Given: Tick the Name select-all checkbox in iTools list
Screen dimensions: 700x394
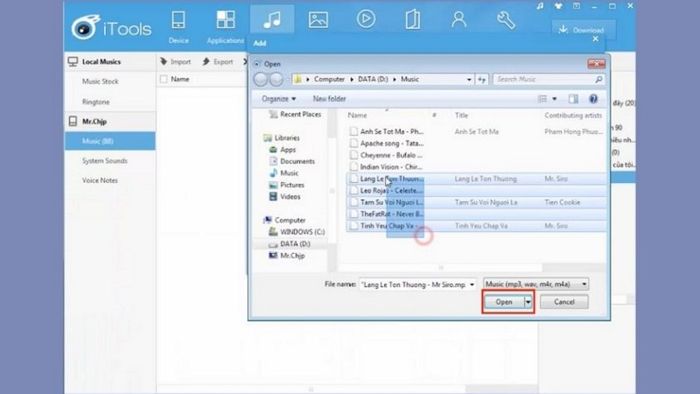Looking at the screenshot, I should [x=164, y=79].
